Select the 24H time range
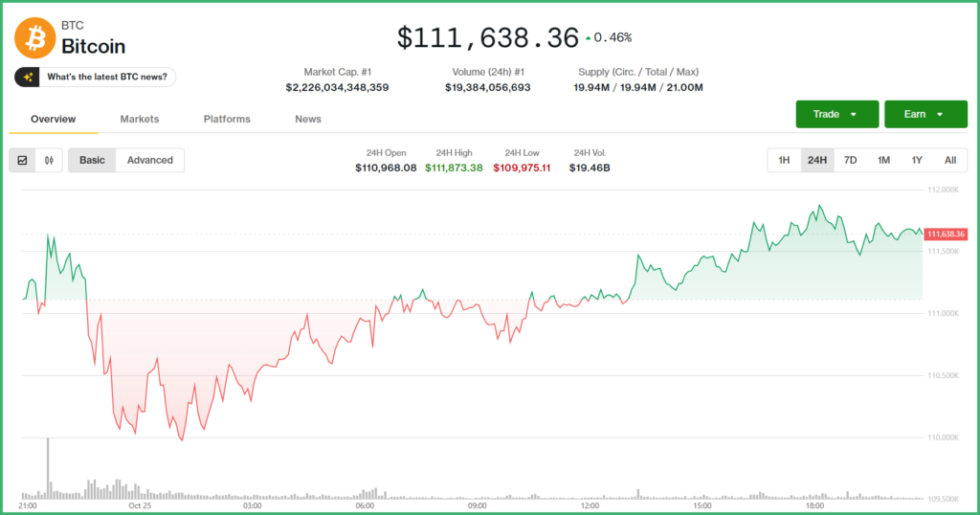 point(816,160)
